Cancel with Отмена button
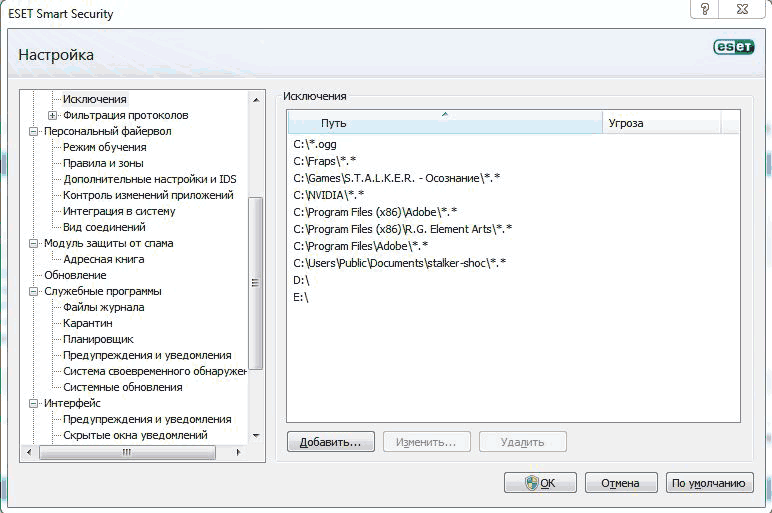772x513 pixels. tap(621, 483)
